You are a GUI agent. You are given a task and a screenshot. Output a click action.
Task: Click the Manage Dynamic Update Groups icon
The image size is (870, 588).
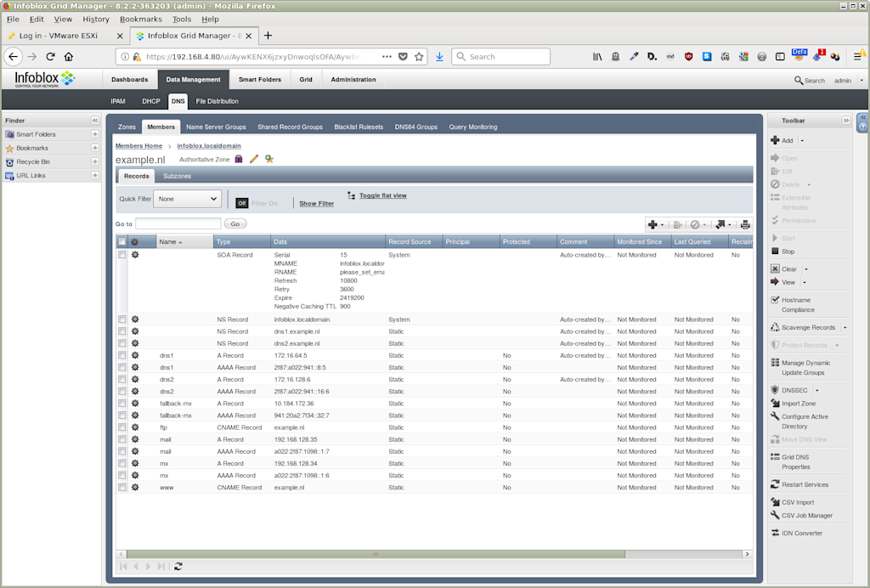[x=775, y=363]
